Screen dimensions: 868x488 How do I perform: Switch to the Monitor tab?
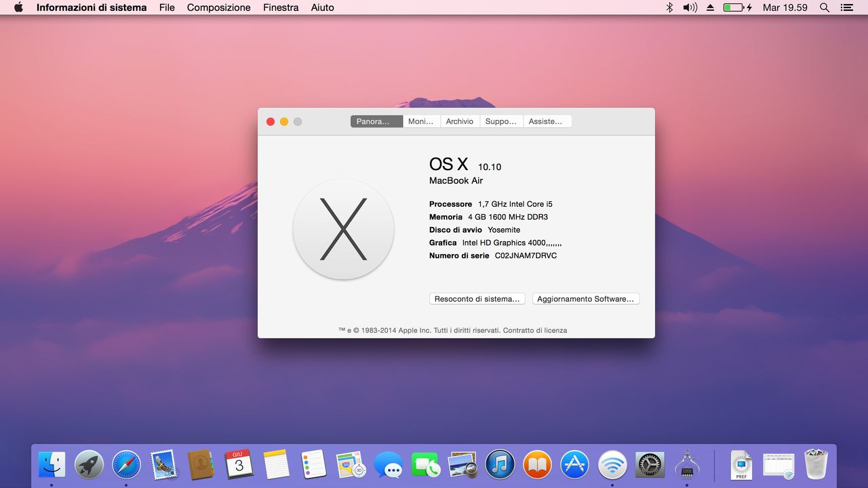coord(421,121)
